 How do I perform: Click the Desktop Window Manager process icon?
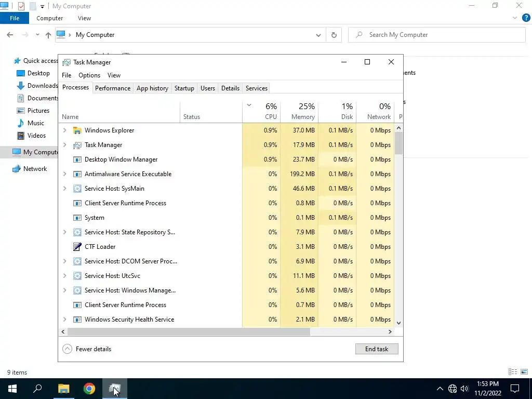77,159
